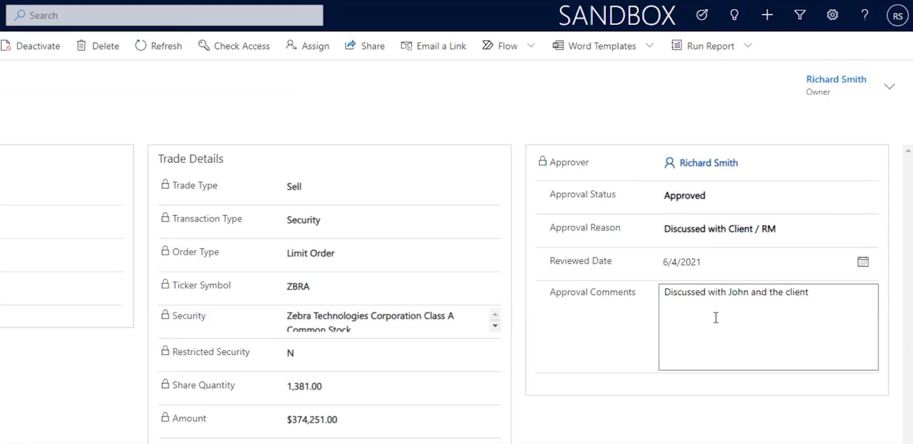
Task: Click the Run Report command
Action: [703, 46]
